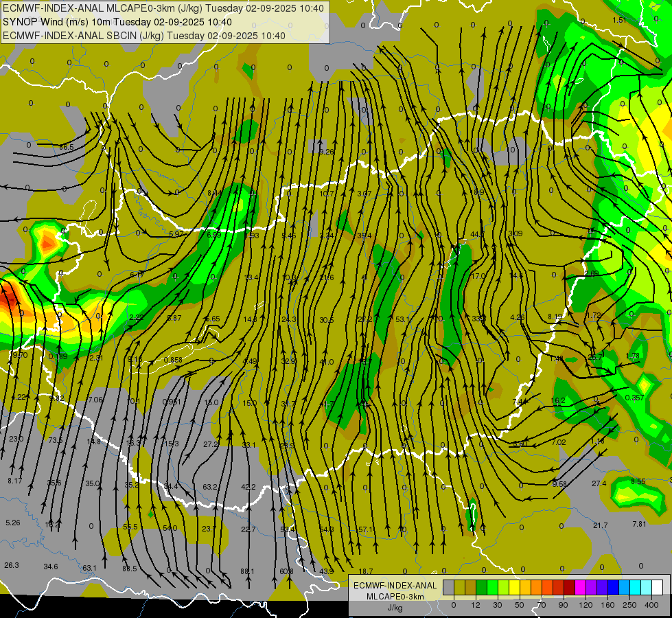Pick the dark red legend swatch at 90
Viewport: 672px width, 618px height.
(x=570, y=587)
